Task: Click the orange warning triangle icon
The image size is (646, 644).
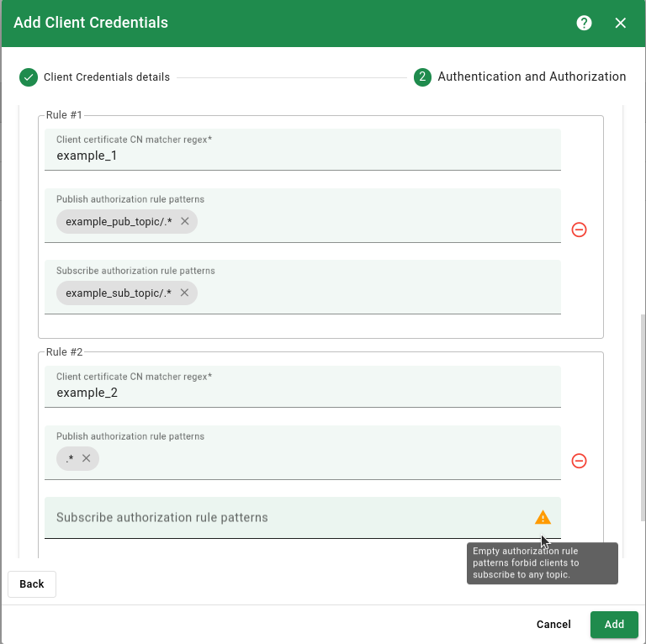Action: tap(543, 517)
